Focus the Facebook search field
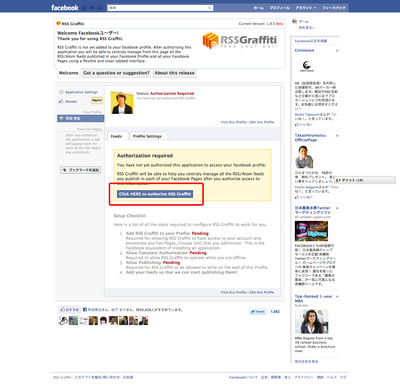Viewport: 400px width, 391px height. tap(160, 8)
